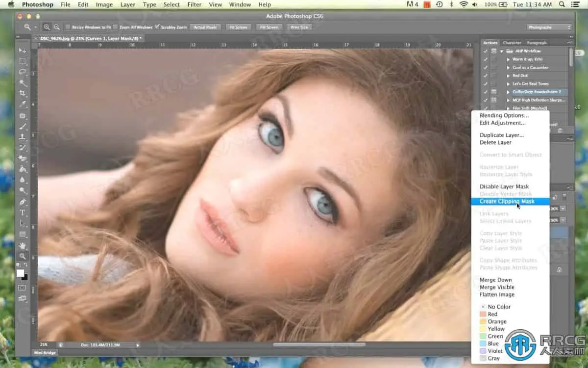Toggle Quick Mask mode icon

tap(23, 288)
